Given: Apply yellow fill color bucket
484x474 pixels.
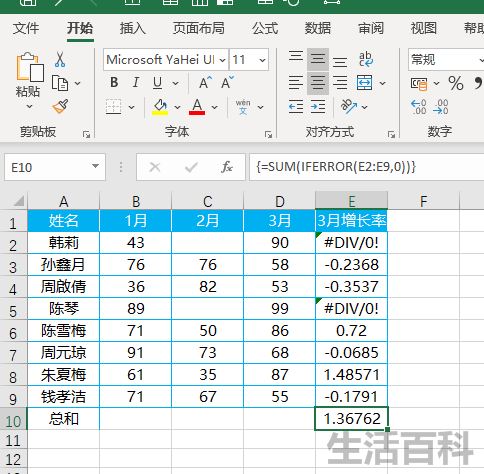Looking at the screenshot, I should (160, 107).
